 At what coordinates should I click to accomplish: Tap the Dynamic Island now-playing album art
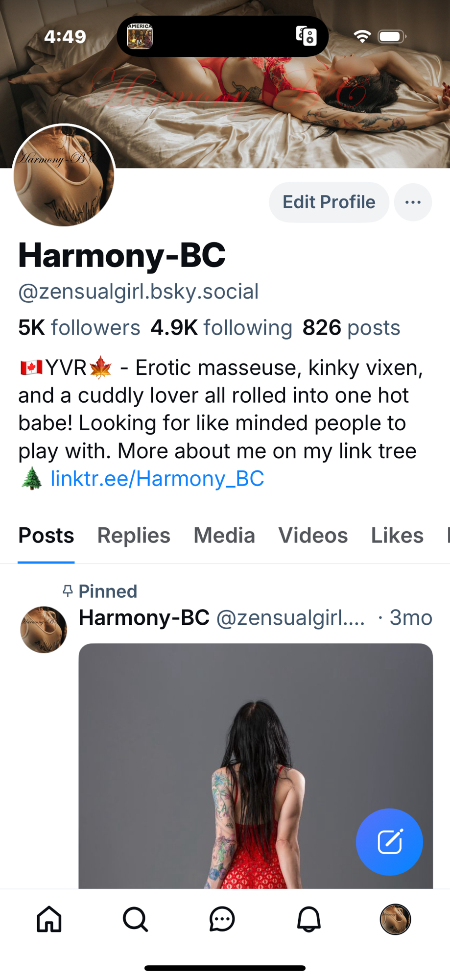click(x=140, y=36)
